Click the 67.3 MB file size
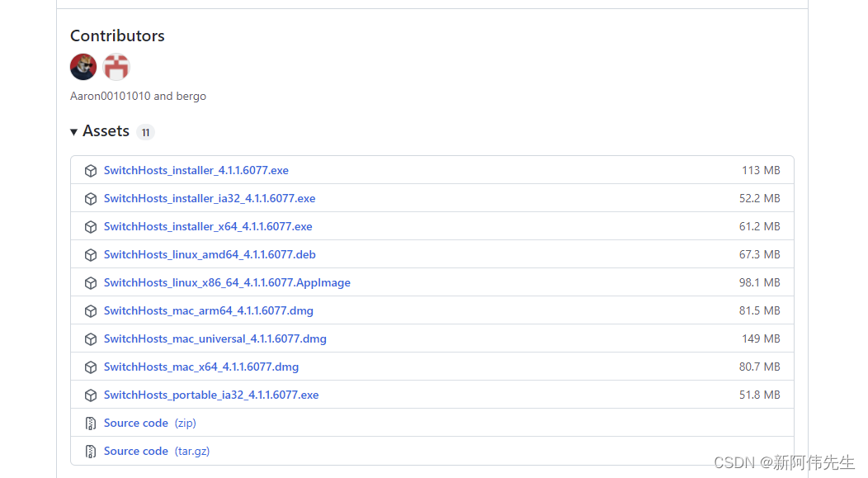 [759, 254]
